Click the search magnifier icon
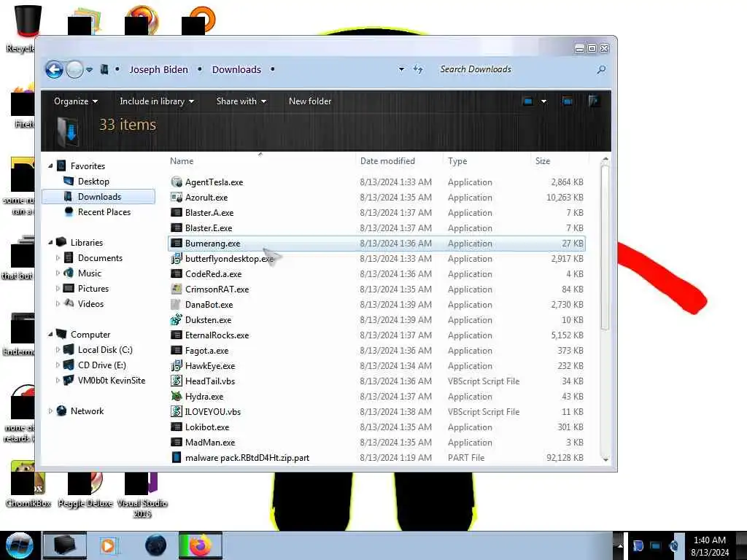Screen dimensions: 747x560 click(601, 69)
